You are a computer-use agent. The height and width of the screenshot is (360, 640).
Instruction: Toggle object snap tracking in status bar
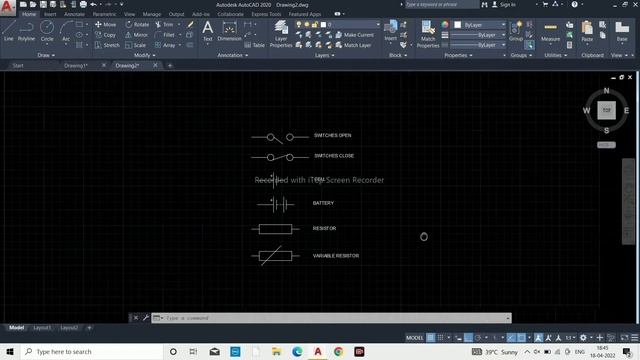pos(511,338)
